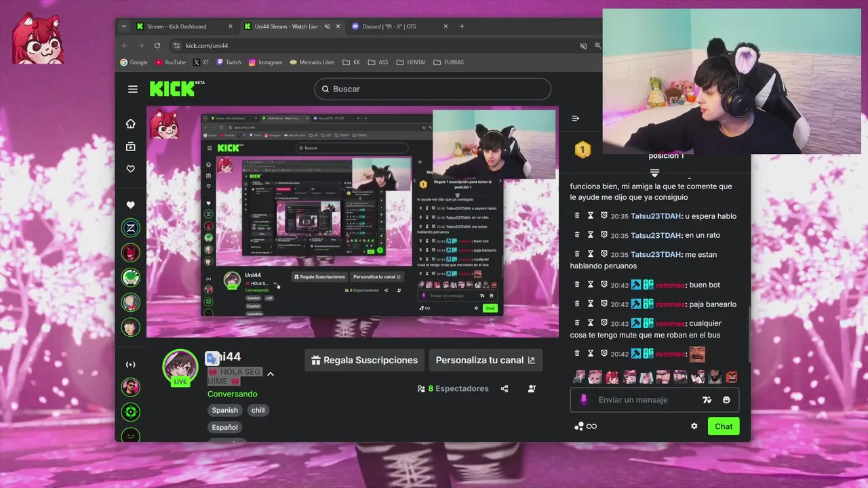Viewport: 868px width, 488px height.
Task: Open the green white channel avatar
Action: tap(131, 277)
